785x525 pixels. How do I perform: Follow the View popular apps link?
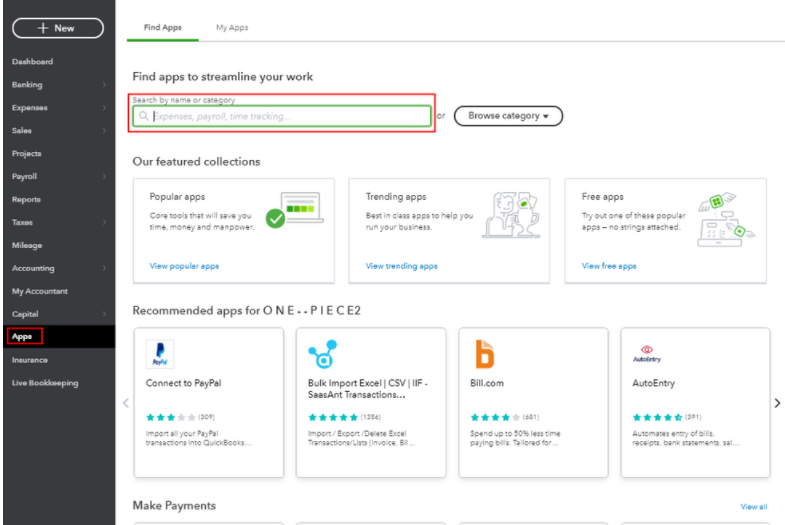point(184,266)
